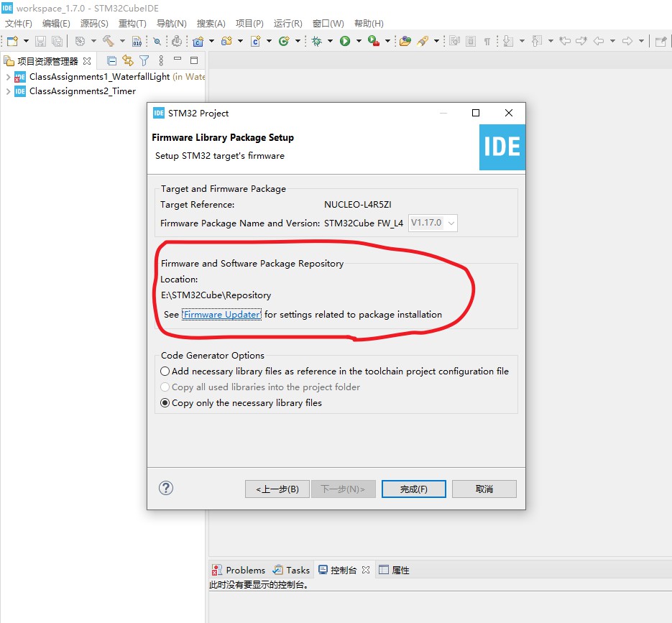Click the new source folder icon
672x623 pixels.
point(226,41)
